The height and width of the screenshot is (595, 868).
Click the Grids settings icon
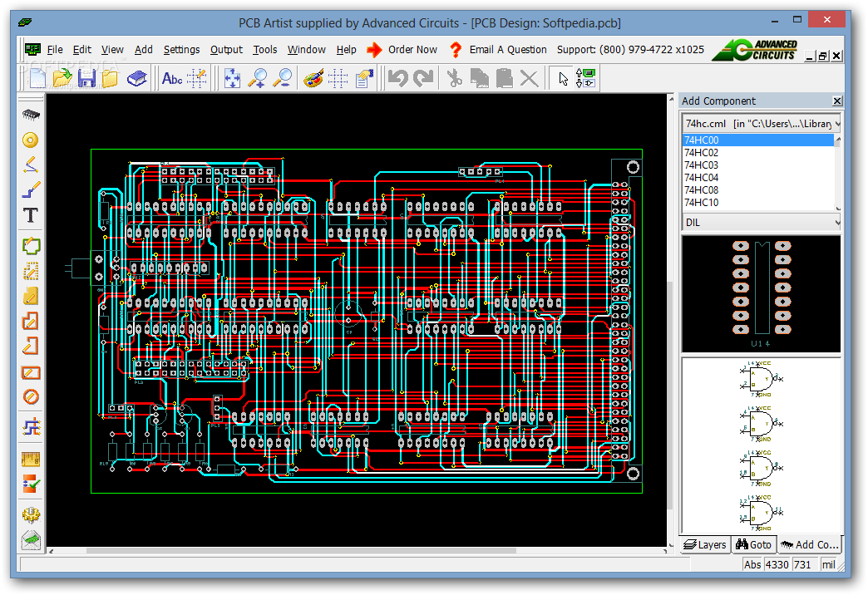pyautogui.click(x=338, y=78)
